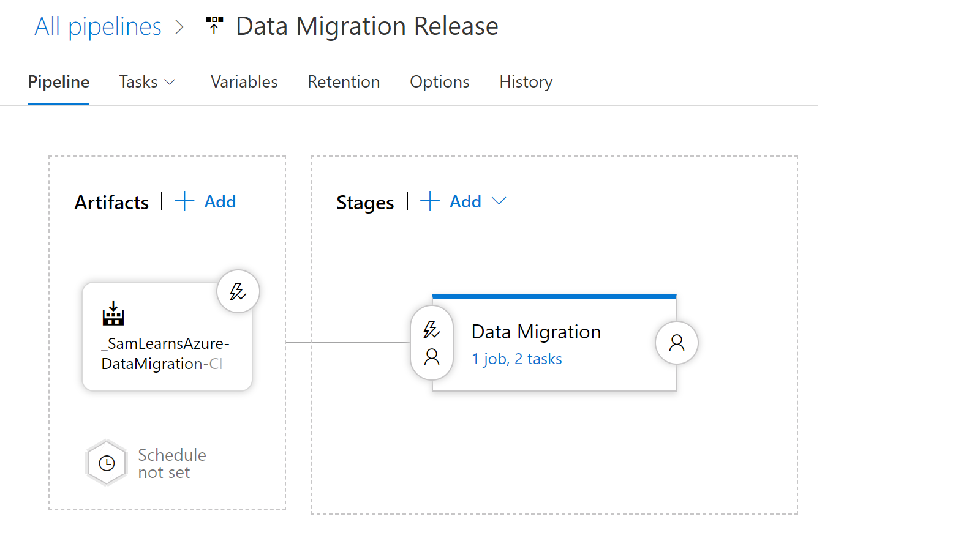
Task: Click the Data Migration Release pipeline title
Action: pyautogui.click(x=367, y=26)
